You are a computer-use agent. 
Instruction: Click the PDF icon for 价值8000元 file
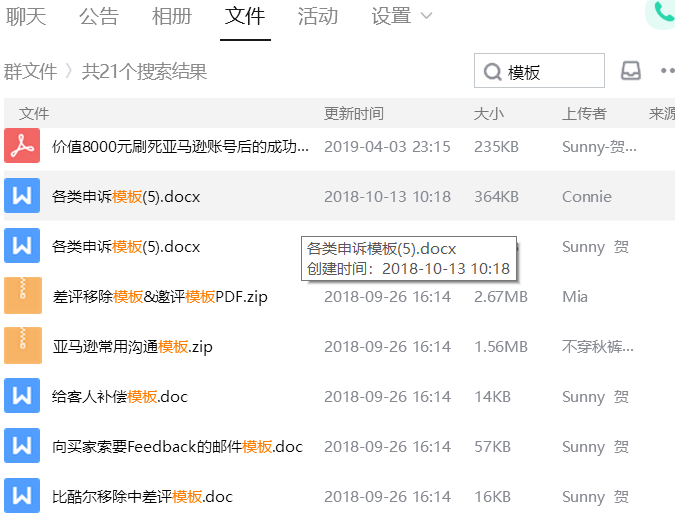pos(22,146)
